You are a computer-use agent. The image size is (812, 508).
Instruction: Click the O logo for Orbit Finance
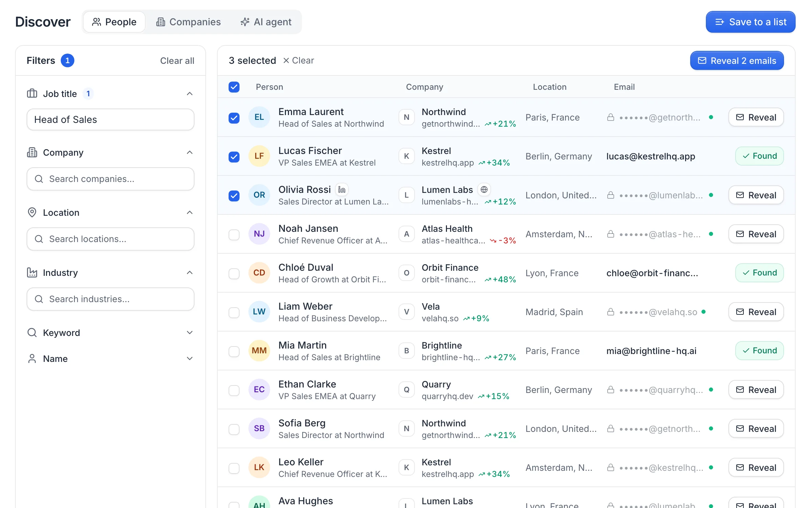(x=407, y=273)
